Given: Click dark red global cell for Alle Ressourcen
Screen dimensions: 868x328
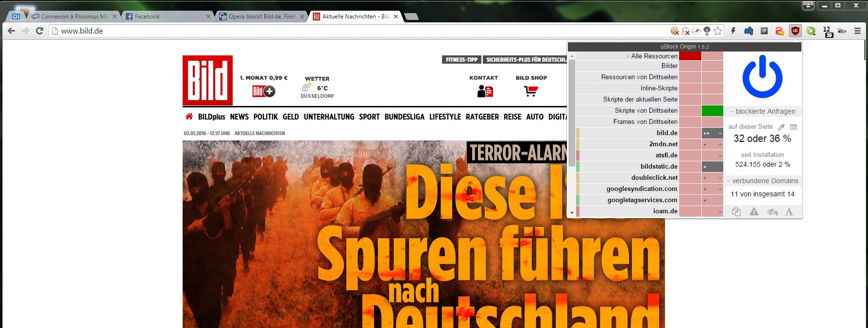Looking at the screenshot, I should [690, 56].
